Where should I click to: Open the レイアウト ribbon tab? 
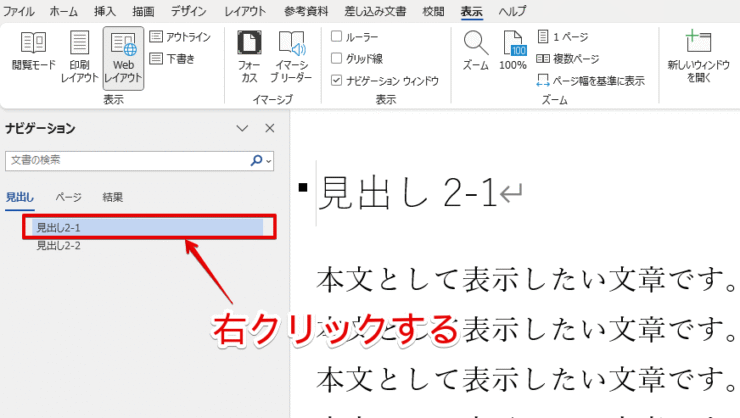pyautogui.click(x=245, y=11)
